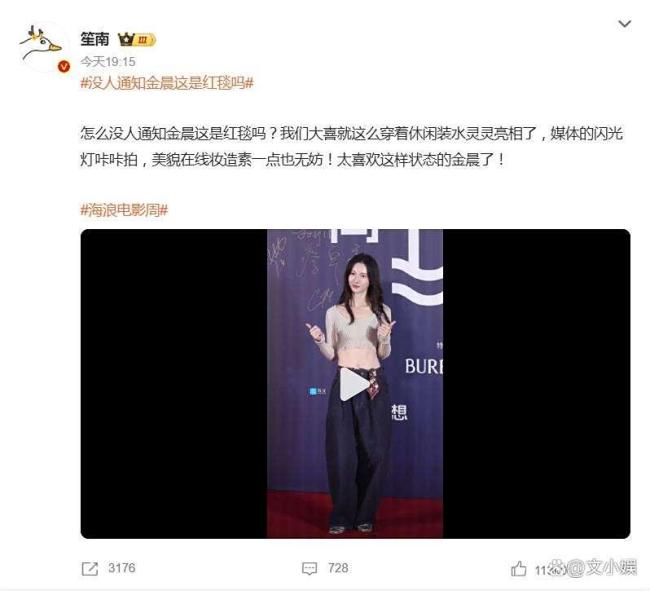Expand the post options chevron menu
The image size is (650, 591).
click(625, 24)
